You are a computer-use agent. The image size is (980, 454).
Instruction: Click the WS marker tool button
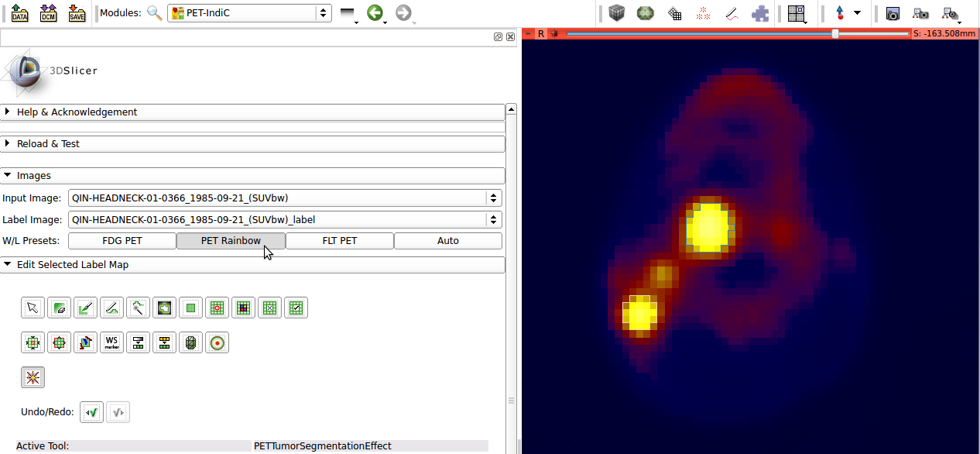pyautogui.click(x=111, y=342)
